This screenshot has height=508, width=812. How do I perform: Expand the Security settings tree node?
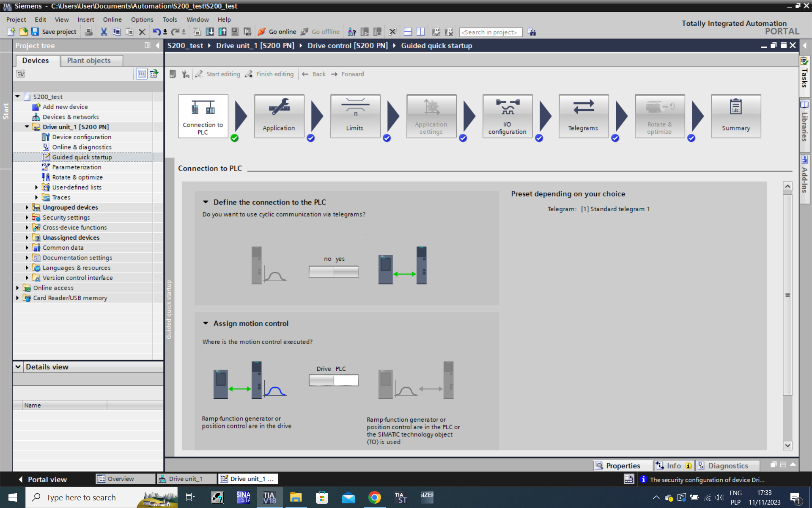(x=27, y=218)
